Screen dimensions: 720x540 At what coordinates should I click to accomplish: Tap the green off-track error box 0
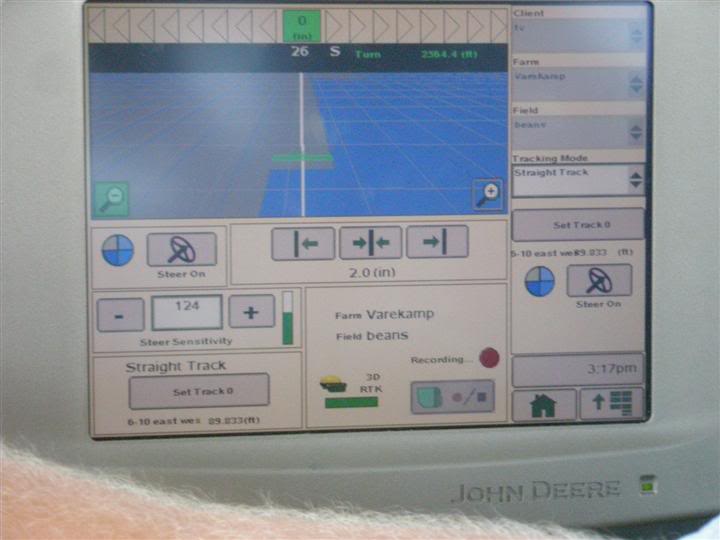coord(302,27)
